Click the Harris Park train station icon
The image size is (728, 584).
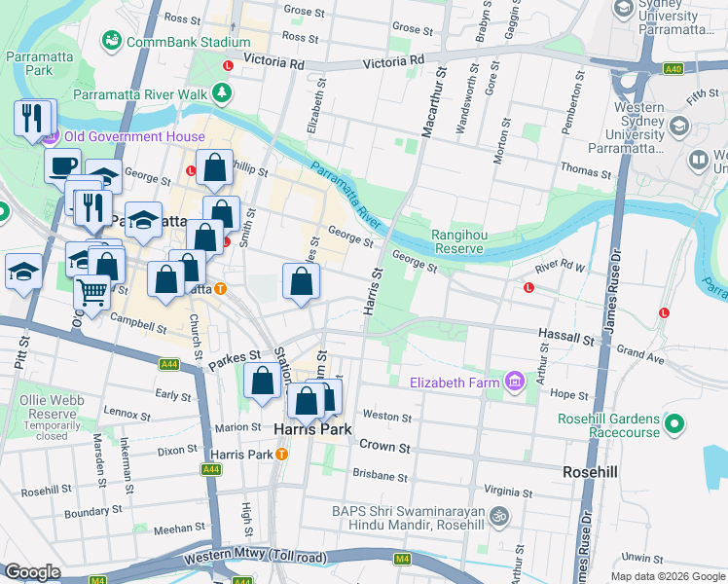[x=281, y=454]
